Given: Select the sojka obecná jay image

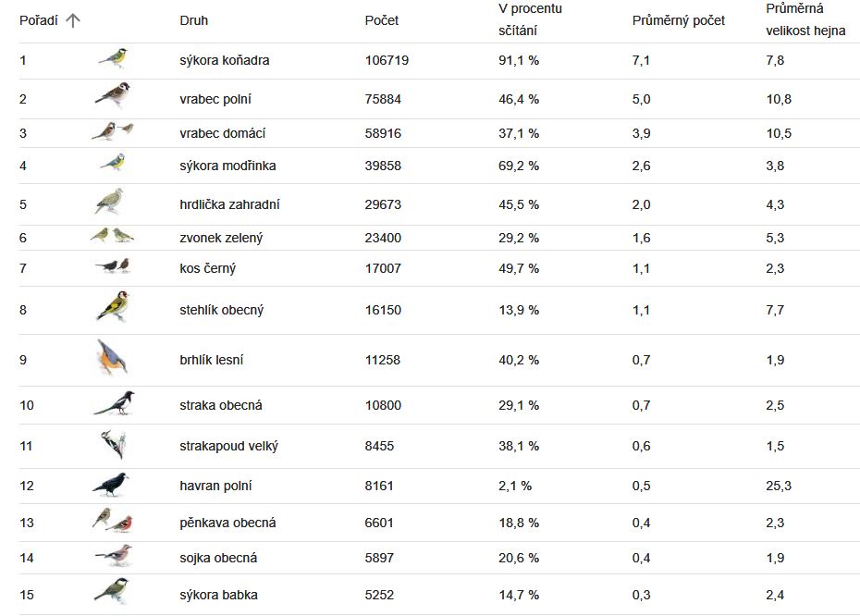Looking at the screenshot, I should (x=114, y=556).
